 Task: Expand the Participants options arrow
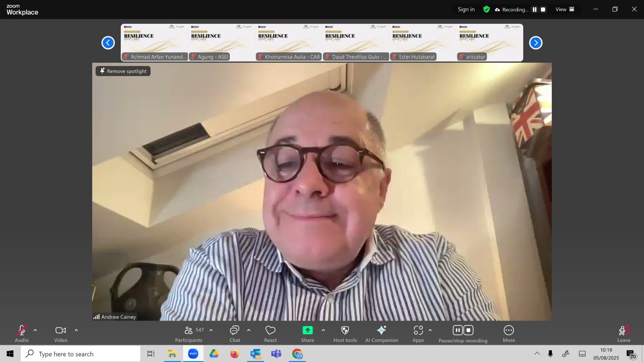point(211,330)
